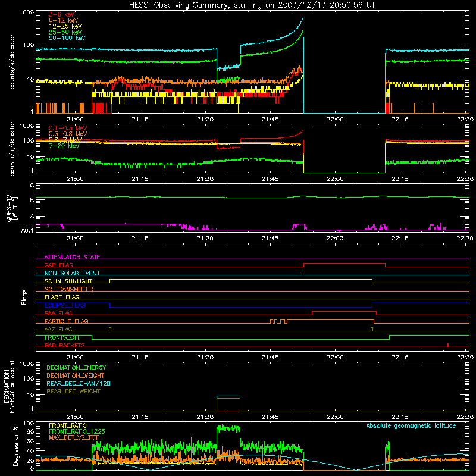The width and height of the screenshot is (476, 476).
Task: Select the FRONTS_OFF flag label
Action: [62, 337]
